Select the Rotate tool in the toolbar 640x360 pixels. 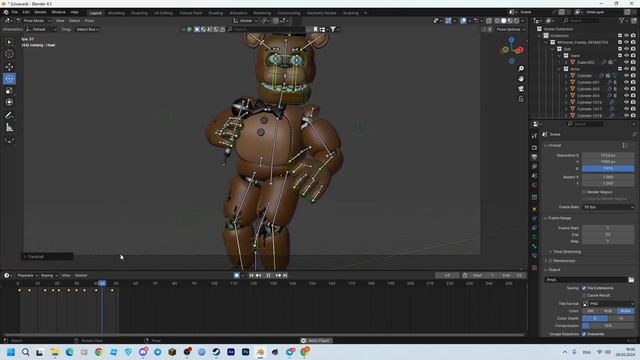pos(9,78)
